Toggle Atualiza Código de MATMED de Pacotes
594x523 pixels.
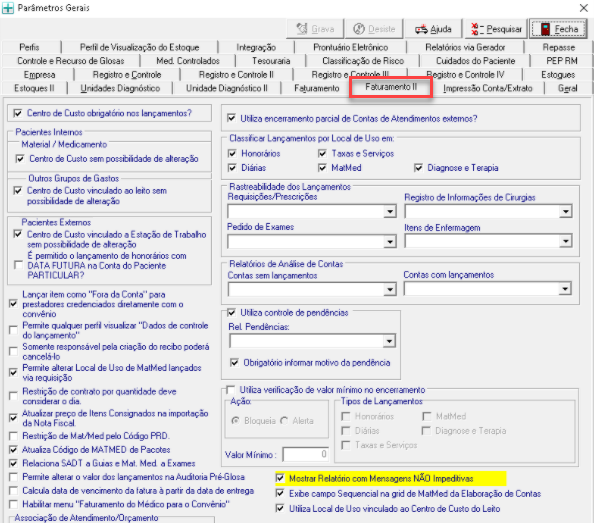click(x=13, y=450)
